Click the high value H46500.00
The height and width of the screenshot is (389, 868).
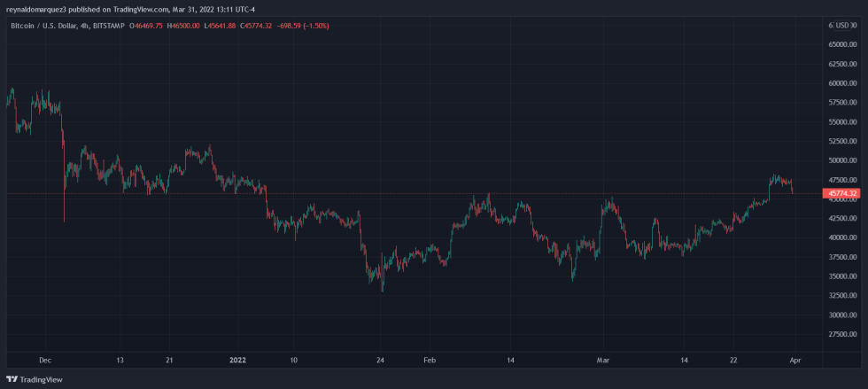pos(183,26)
